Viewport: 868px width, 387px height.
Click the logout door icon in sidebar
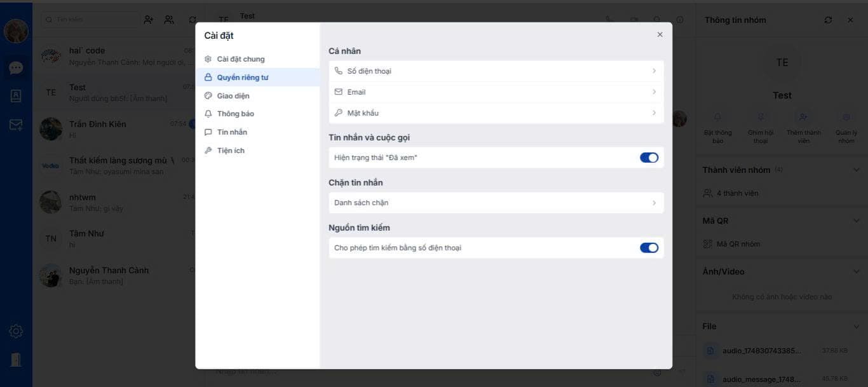pos(16,360)
